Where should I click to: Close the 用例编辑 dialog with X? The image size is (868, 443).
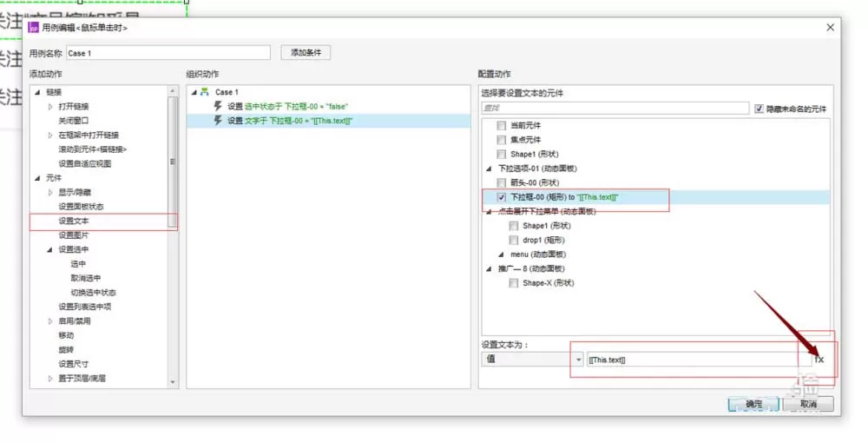pos(830,27)
